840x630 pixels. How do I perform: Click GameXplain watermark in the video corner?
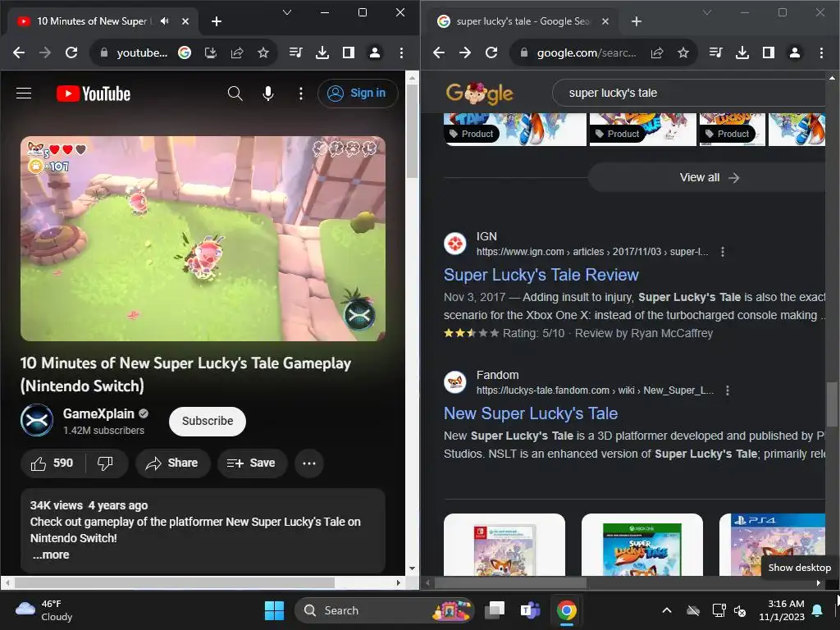[x=359, y=316]
